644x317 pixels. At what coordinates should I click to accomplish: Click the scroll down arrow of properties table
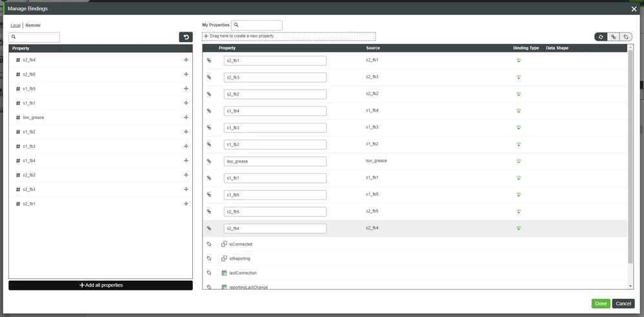pos(630,286)
